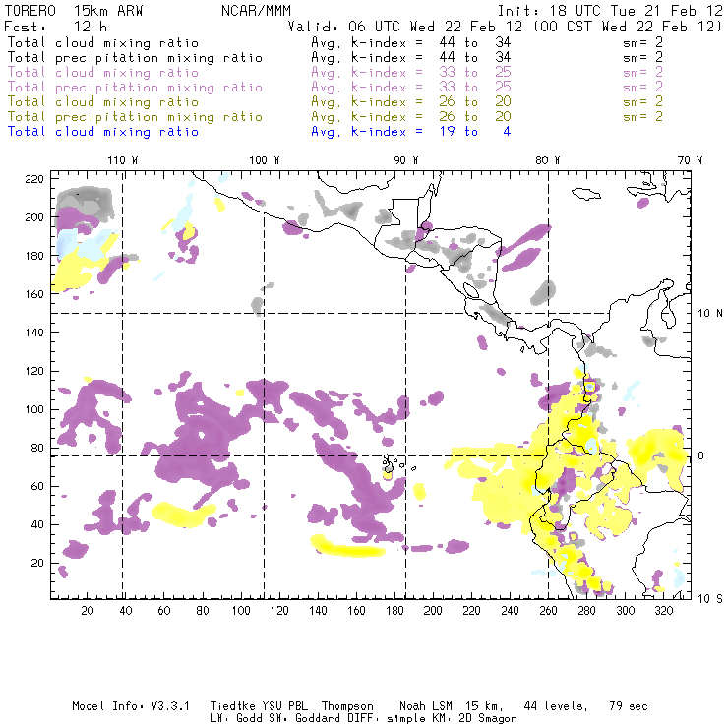Click the "240" tick label on the horizontal axis
Viewport: 728px width, 728px height.
510,611
